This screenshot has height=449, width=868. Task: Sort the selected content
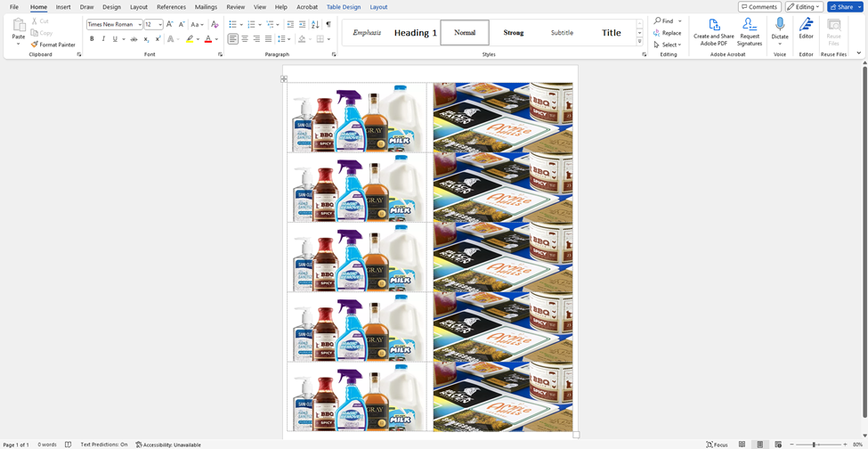click(315, 24)
